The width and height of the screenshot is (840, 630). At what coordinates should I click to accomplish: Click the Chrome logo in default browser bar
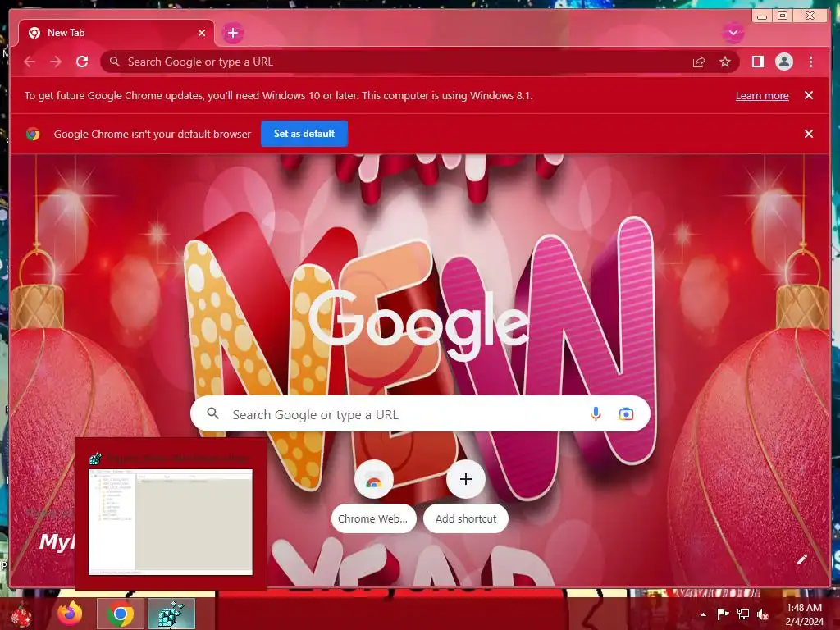coord(33,134)
